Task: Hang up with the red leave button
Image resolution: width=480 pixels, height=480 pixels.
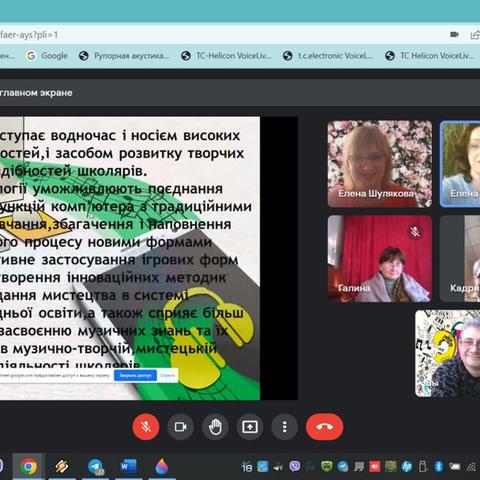Action: pyautogui.click(x=324, y=427)
